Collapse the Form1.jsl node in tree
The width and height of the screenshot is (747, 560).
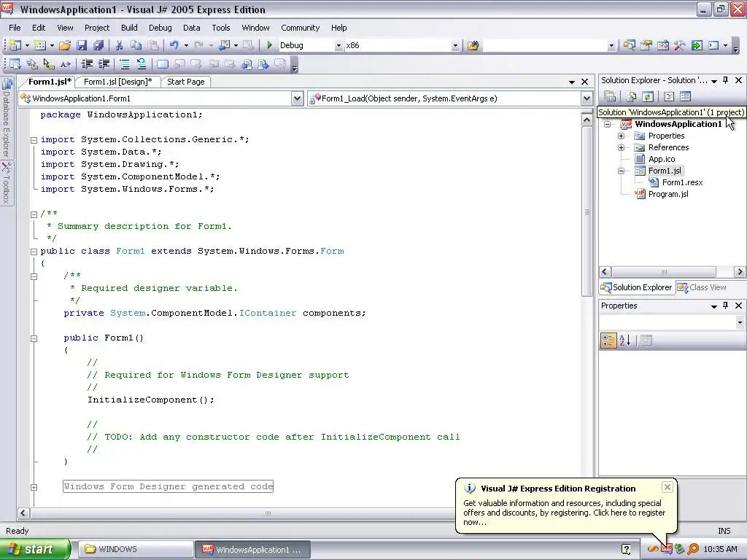click(x=622, y=171)
